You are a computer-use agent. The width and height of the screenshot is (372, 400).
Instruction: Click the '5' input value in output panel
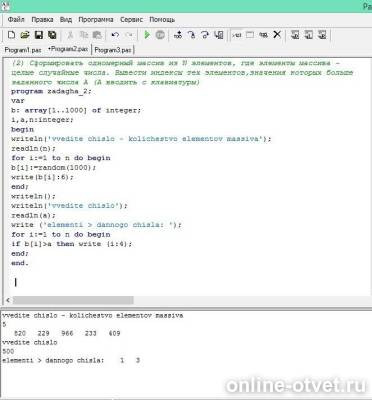[4, 324]
